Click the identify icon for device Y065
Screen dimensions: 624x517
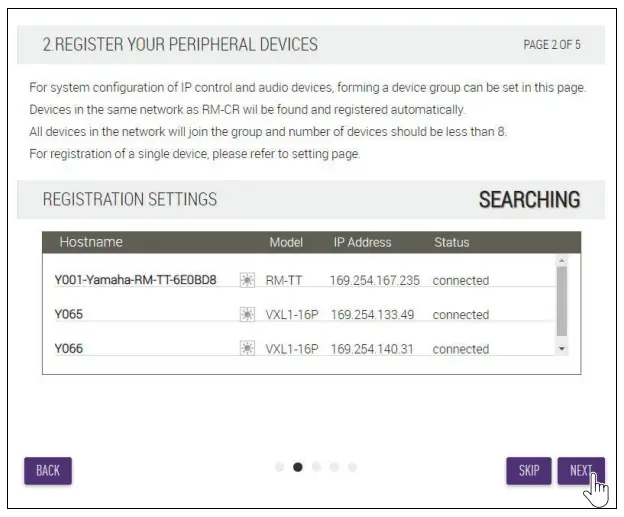[x=247, y=315]
